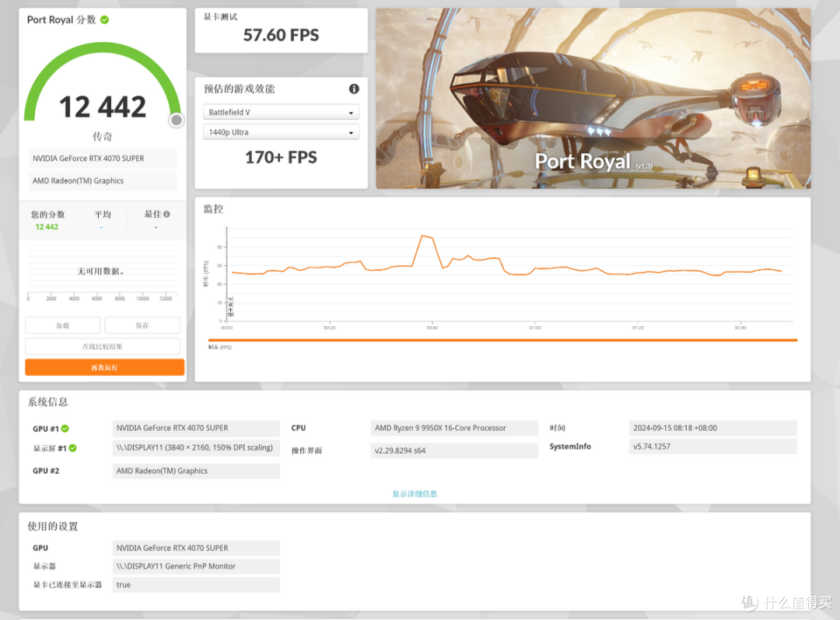Click the 保存 (save) button
Screen dimensions: 840x620
[142, 325]
